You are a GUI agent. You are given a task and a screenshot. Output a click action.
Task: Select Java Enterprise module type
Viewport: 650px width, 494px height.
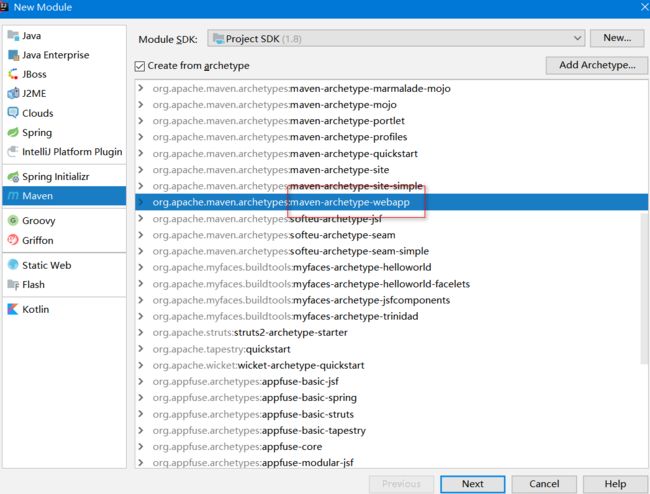[64, 55]
